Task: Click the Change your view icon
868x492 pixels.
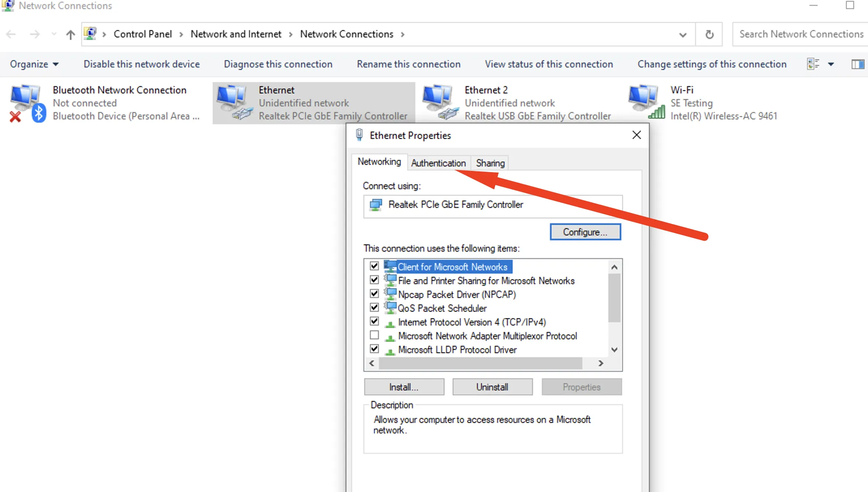Action: [x=813, y=64]
